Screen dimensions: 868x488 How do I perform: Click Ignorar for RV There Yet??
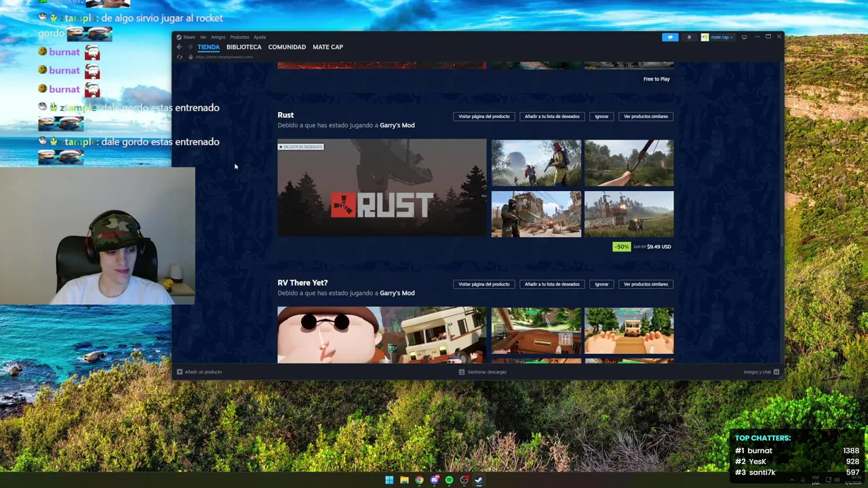601,284
